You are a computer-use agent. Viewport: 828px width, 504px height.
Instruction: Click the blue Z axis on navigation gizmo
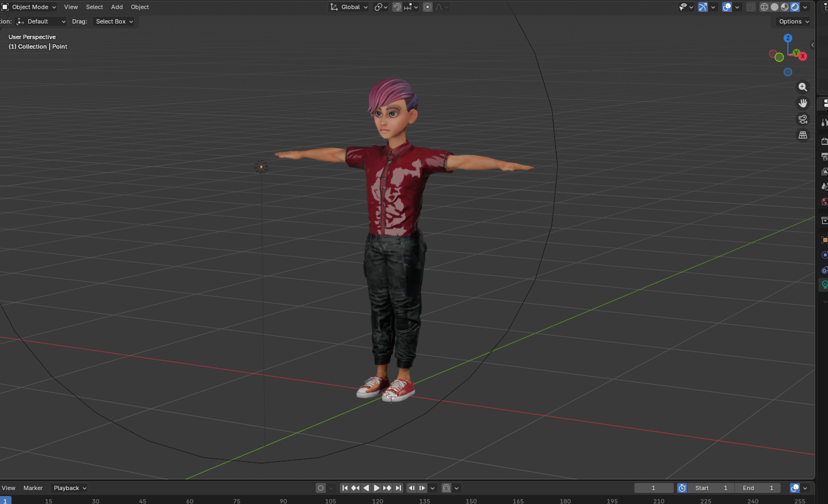coord(788,38)
